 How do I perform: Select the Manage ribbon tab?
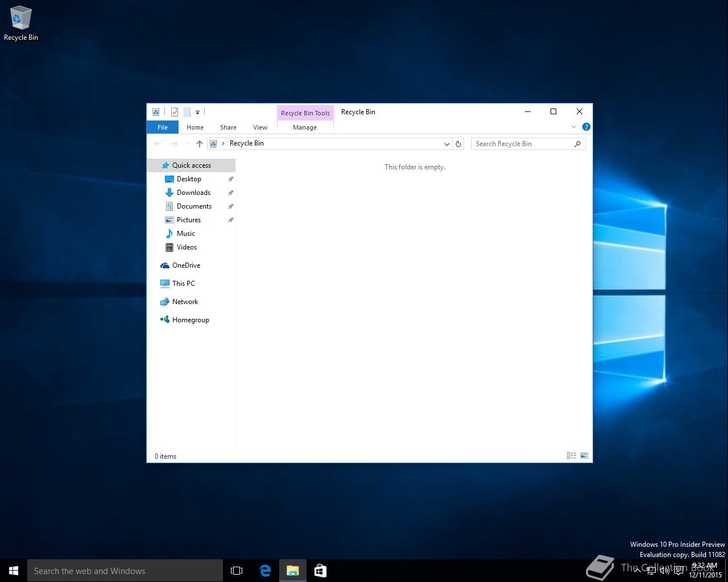tap(305, 127)
